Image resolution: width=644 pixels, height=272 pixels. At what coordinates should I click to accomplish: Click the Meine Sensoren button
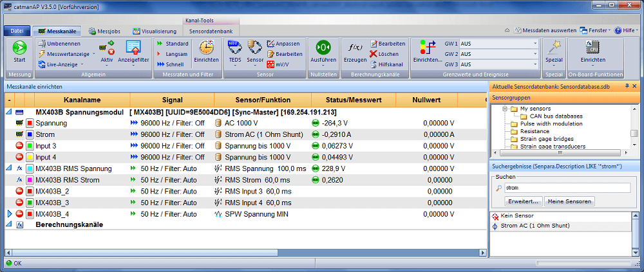pyautogui.click(x=569, y=201)
